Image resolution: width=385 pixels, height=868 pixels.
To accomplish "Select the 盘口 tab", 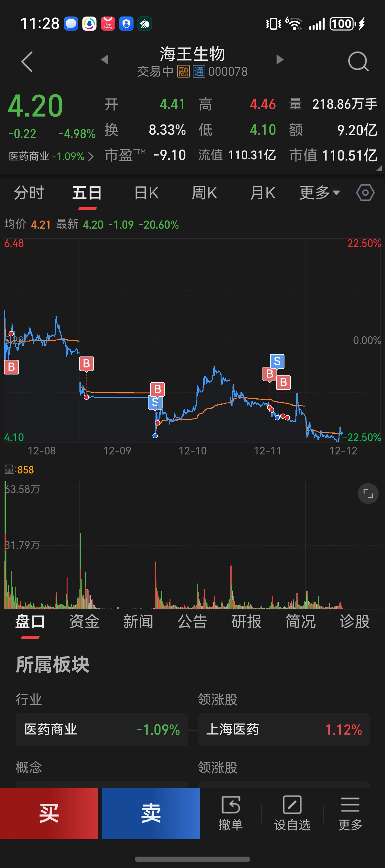I will coord(30,622).
